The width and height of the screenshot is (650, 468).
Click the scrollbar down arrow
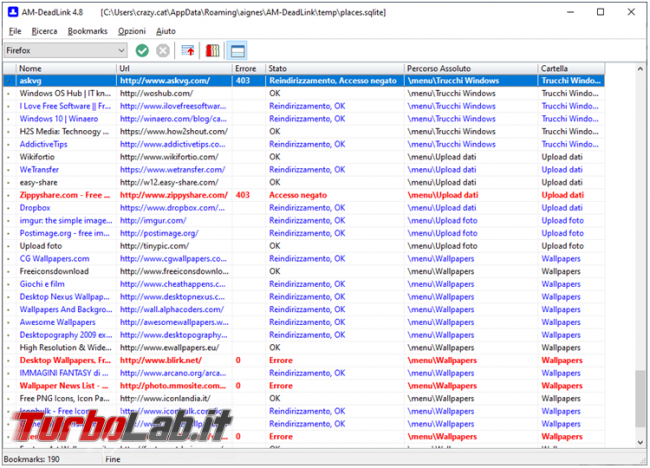click(640, 442)
